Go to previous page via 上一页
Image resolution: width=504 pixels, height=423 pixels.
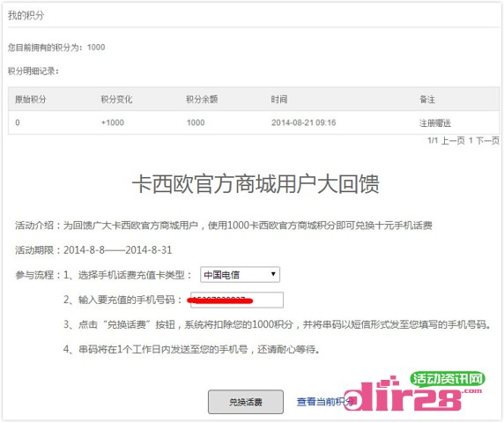point(453,140)
